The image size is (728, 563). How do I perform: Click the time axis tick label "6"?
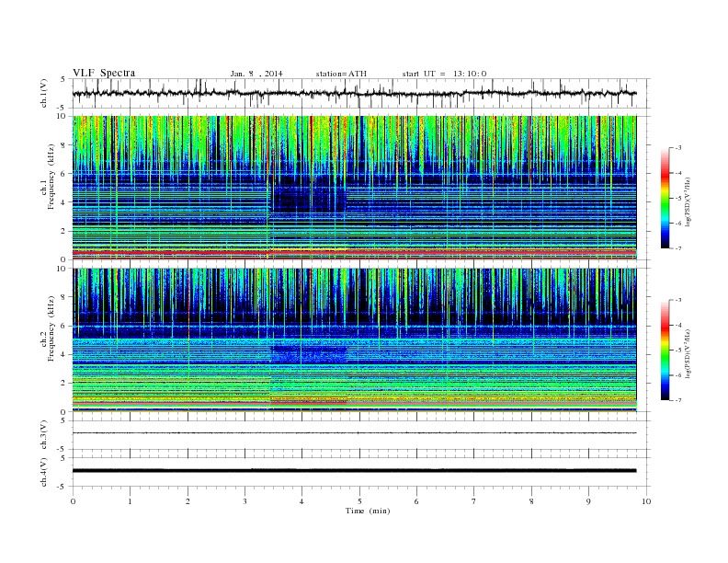tap(416, 501)
